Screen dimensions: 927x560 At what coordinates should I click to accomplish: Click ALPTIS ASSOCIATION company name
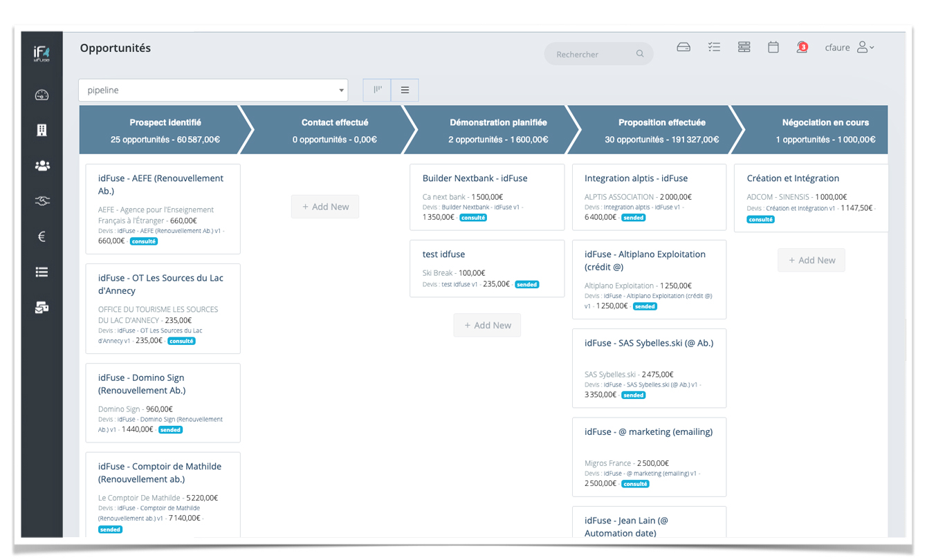(x=619, y=197)
